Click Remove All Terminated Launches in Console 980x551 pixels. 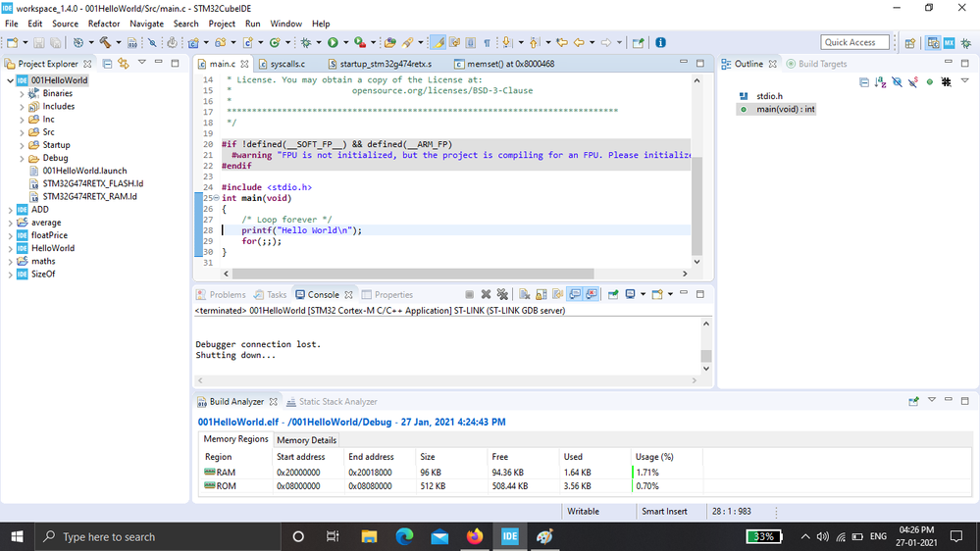tap(502, 294)
